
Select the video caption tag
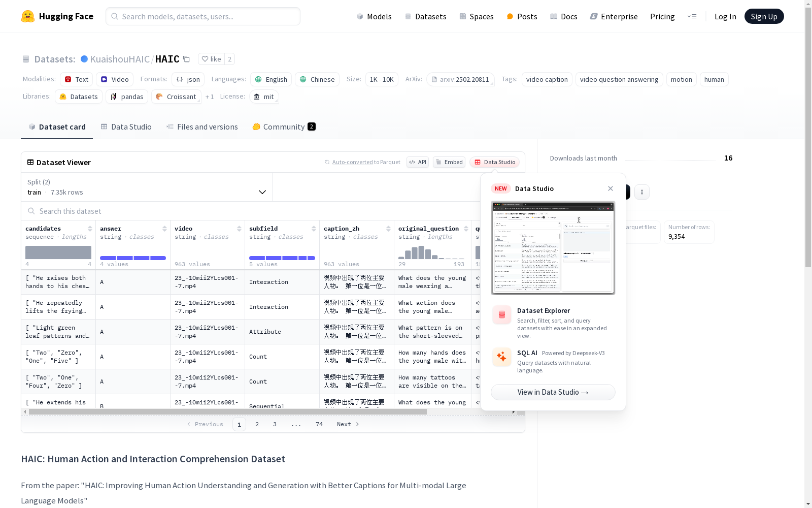pyautogui.click(x=547, y=79)
